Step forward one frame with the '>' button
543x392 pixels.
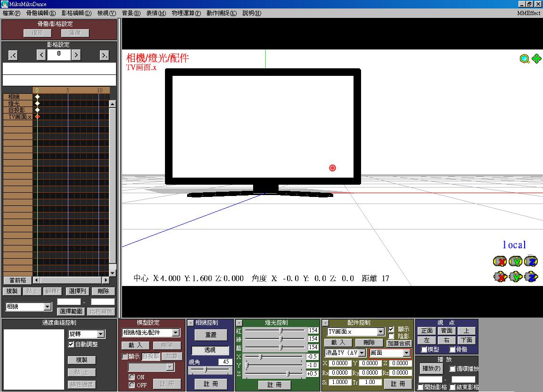pyautogui.click(x=76, y=55)
